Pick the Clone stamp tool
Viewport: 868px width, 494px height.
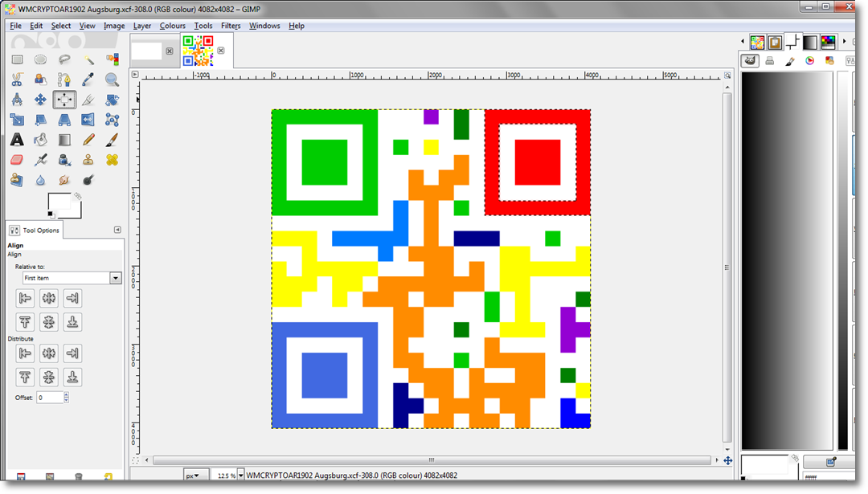click(x=88, y=160)
